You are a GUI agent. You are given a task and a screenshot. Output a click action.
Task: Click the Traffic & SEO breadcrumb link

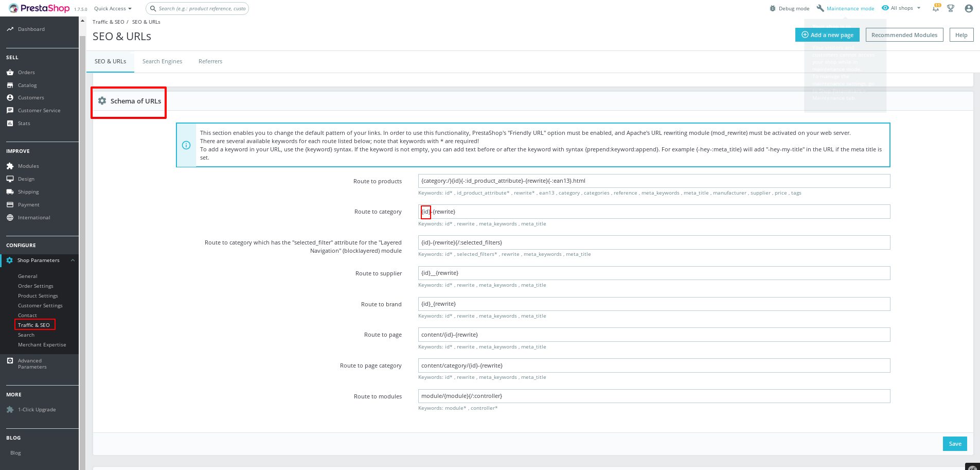coord(109,22)
